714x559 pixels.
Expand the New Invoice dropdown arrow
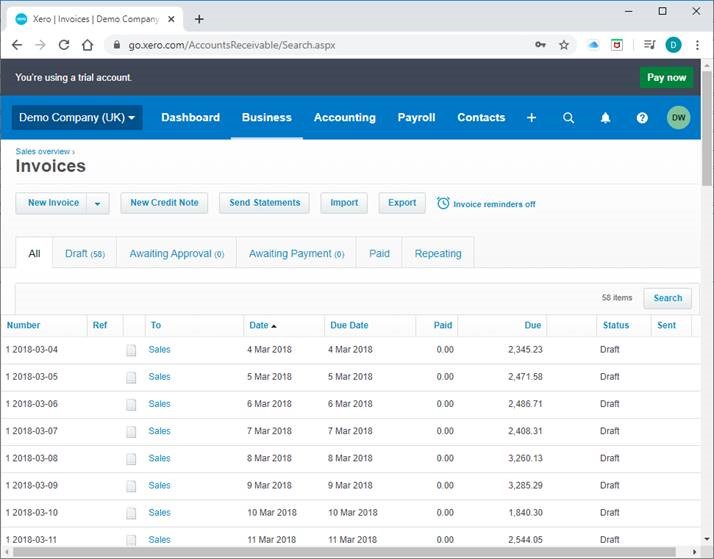(98, 203)
